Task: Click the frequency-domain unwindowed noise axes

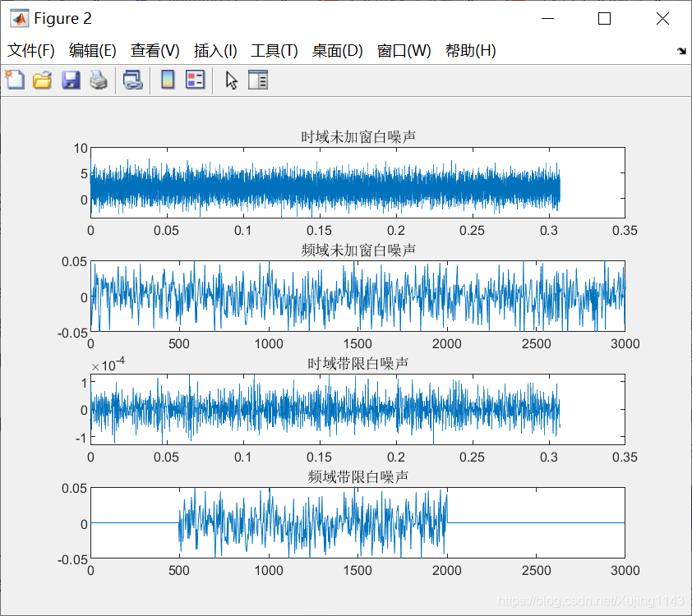Action: 358,296
